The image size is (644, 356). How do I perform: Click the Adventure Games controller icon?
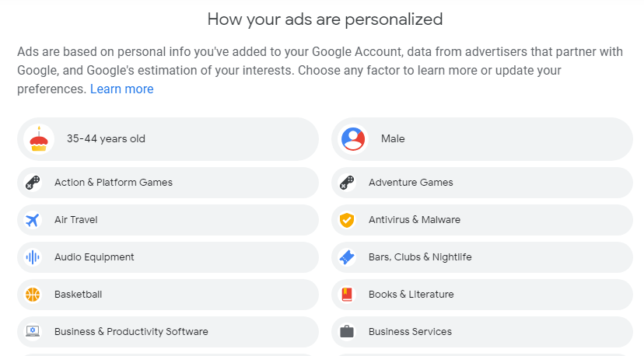[x=347, y=183]
